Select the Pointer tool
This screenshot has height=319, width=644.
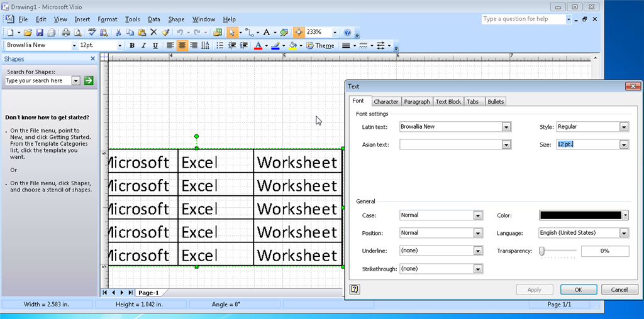click(x=232, y=33)
